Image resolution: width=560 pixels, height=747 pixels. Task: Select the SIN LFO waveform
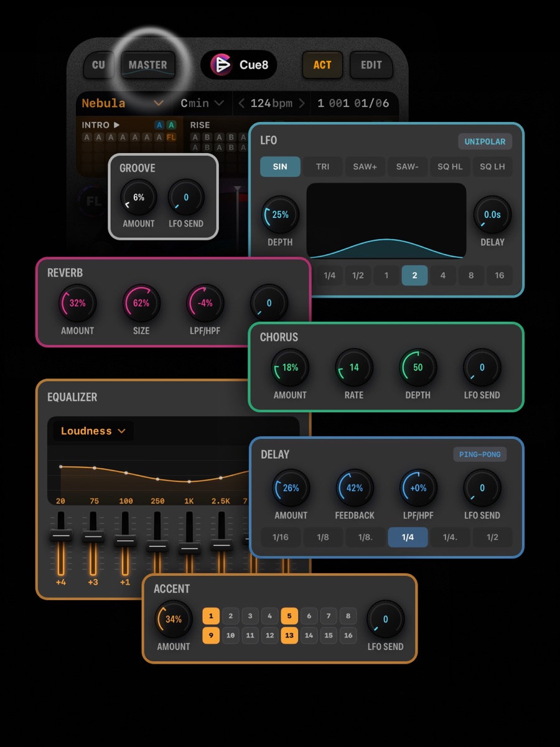[280, 167]
